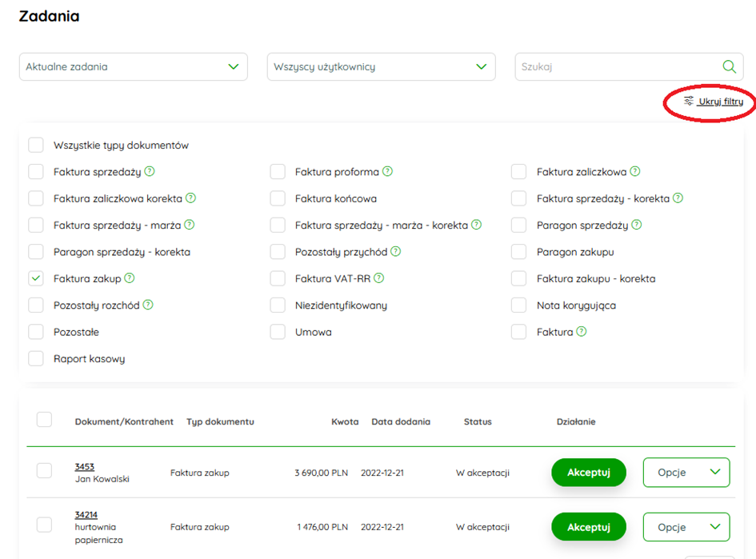Viewport: 756px width, 559px height.
Task: Open the Aktualne zadania dropdown
Action: [x=134, y=66]
